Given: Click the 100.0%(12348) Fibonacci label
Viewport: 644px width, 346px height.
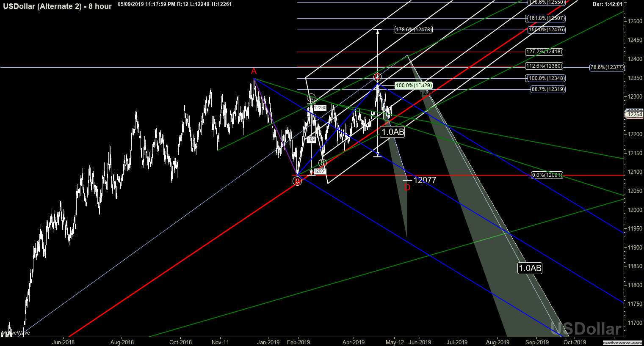Looking at the screenshot, I should coord(546,78).
